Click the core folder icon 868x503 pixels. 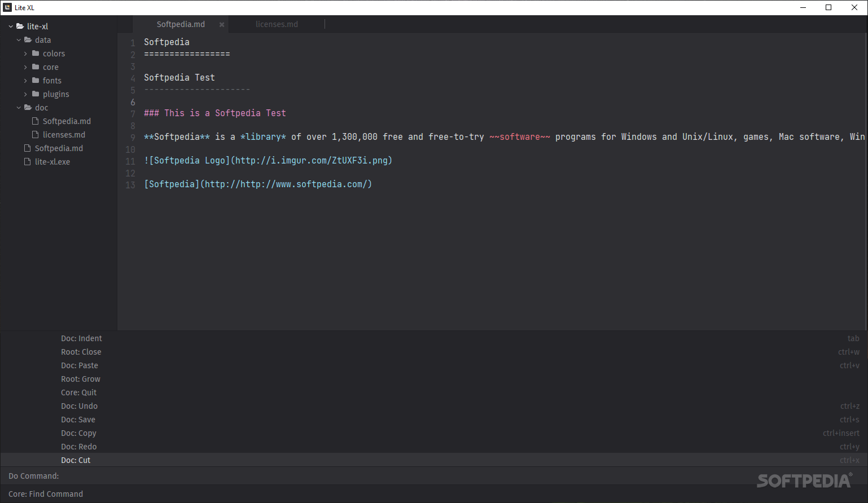coord(36,67)
